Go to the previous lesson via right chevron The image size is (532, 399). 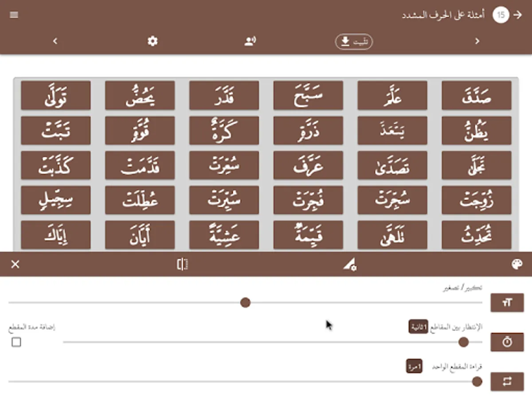[x=477, y=41]
